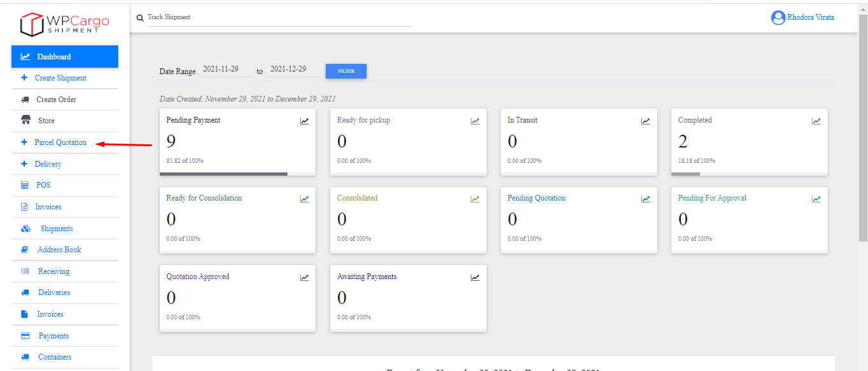868x371 pixels.
Task: Click the user avatar icon
Action: [x=777, y=18]
